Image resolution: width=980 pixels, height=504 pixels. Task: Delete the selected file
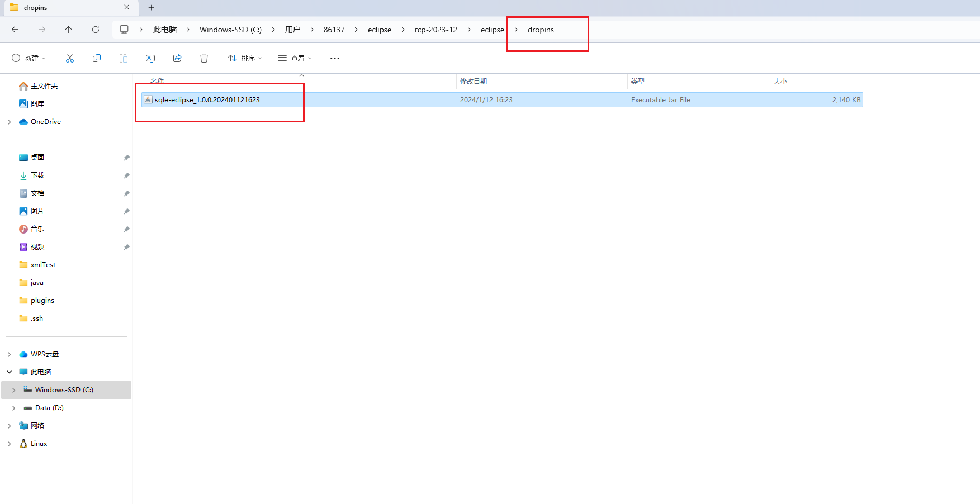tap(204, 58)
